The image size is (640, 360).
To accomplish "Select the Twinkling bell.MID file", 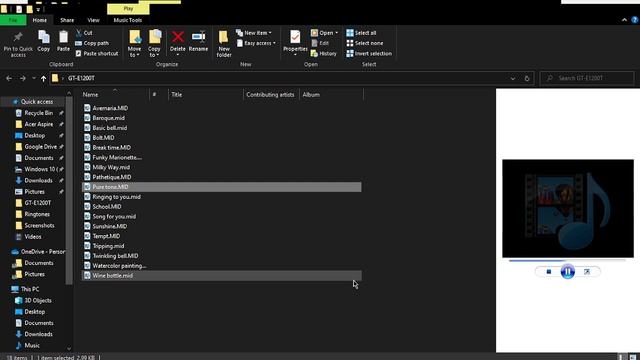I will tap(115, 256).
